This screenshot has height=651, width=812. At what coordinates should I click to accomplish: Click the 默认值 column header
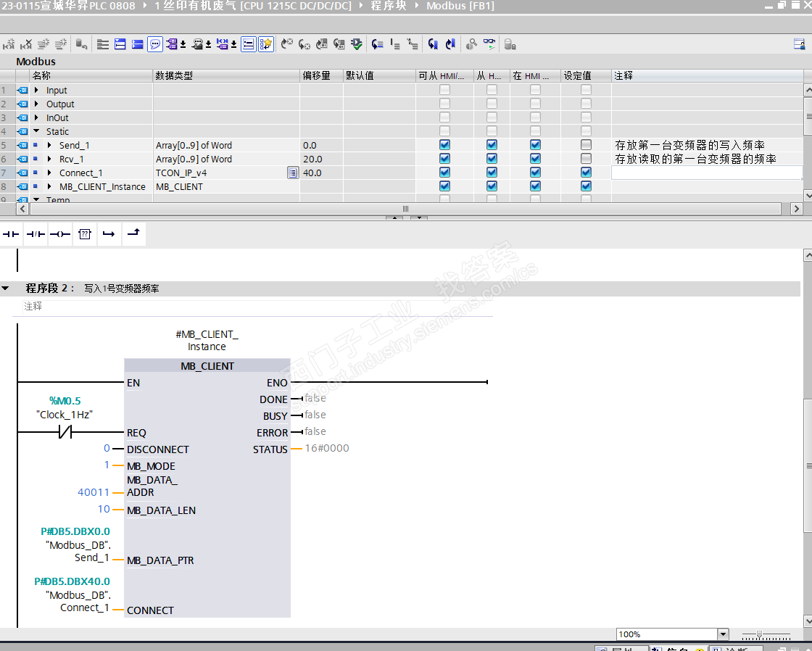[379, 75]
